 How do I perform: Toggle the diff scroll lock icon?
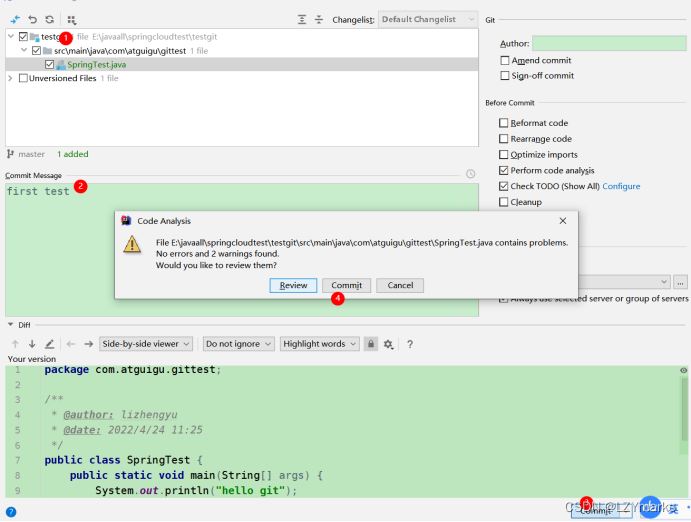371,344
